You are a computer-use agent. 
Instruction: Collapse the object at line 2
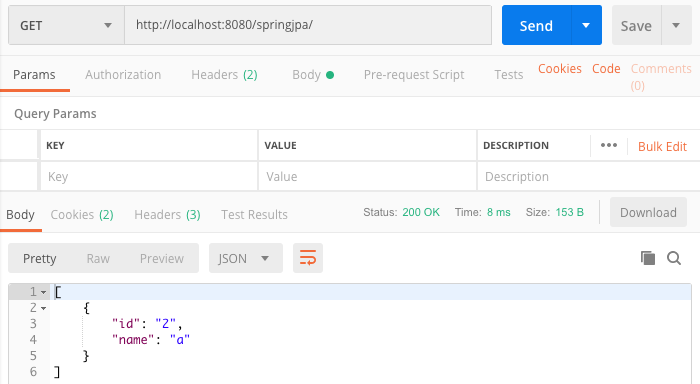43,309
